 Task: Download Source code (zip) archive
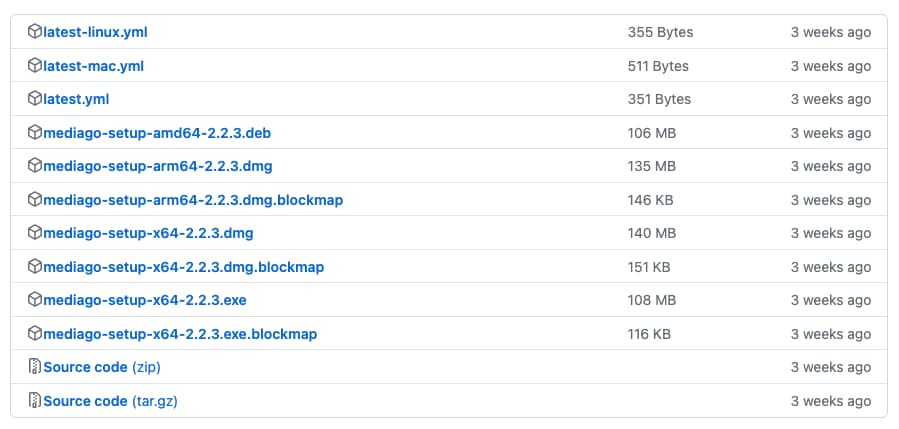101,367
